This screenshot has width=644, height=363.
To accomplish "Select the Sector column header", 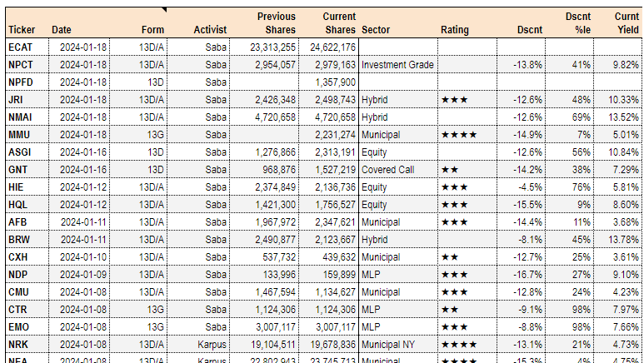I will pyautogui.click(x=377, y=30).
